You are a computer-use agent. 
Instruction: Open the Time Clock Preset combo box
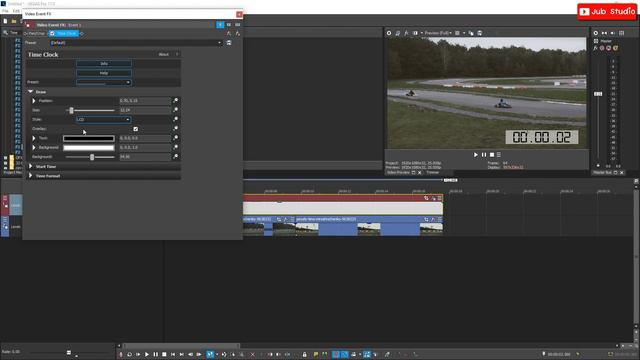pos(104,82)
